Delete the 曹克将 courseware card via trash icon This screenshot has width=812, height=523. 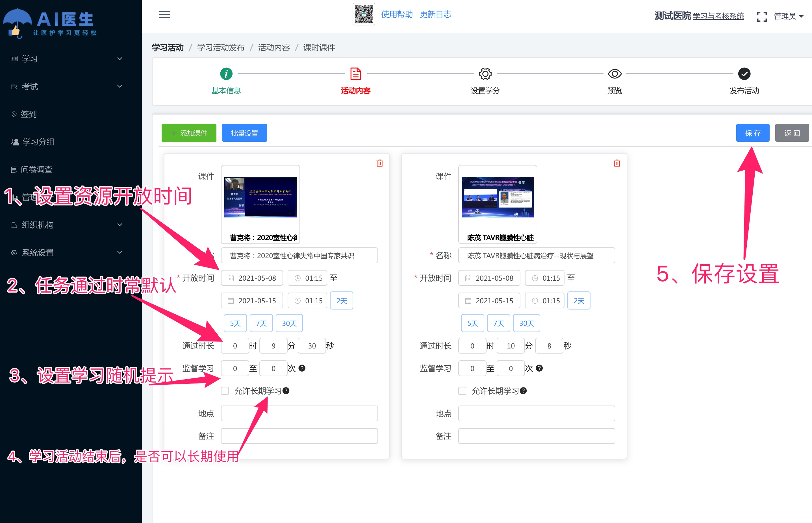pos(379,163)
